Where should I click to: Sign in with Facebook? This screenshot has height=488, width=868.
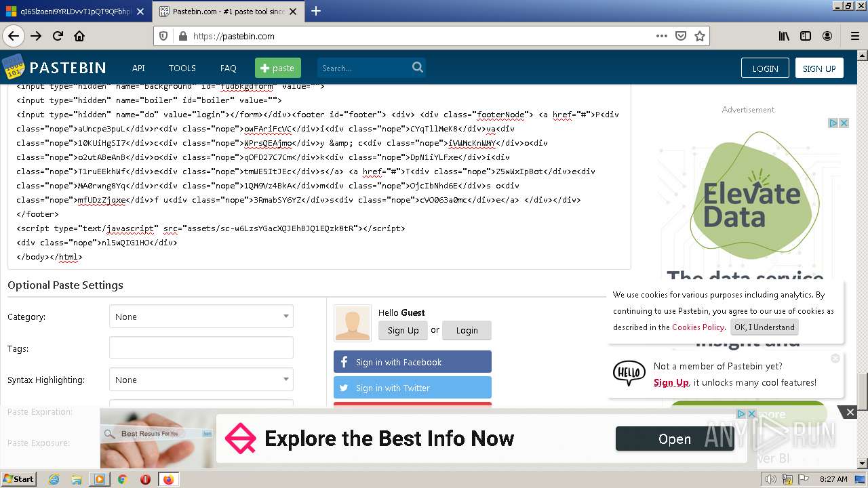(412, 362)
